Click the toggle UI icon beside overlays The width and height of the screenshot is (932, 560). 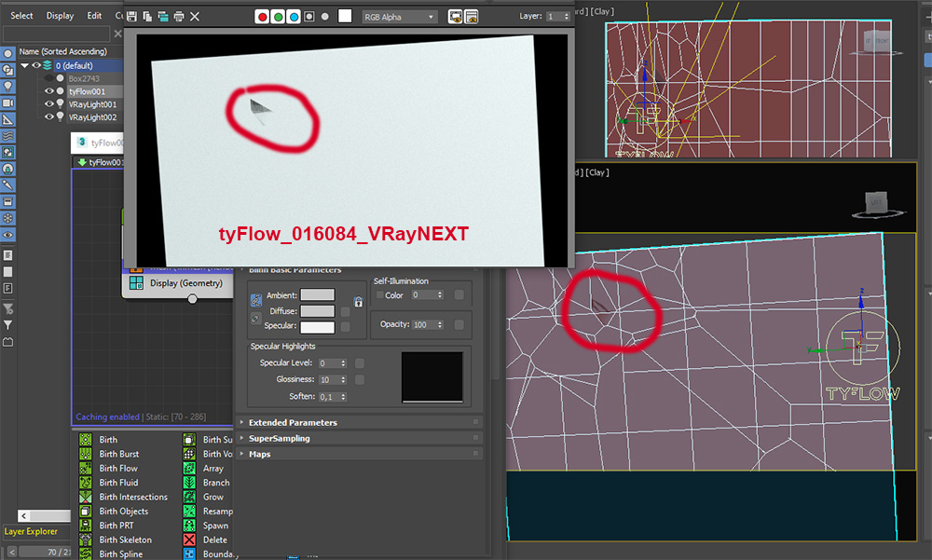click(x=472, y=17)
